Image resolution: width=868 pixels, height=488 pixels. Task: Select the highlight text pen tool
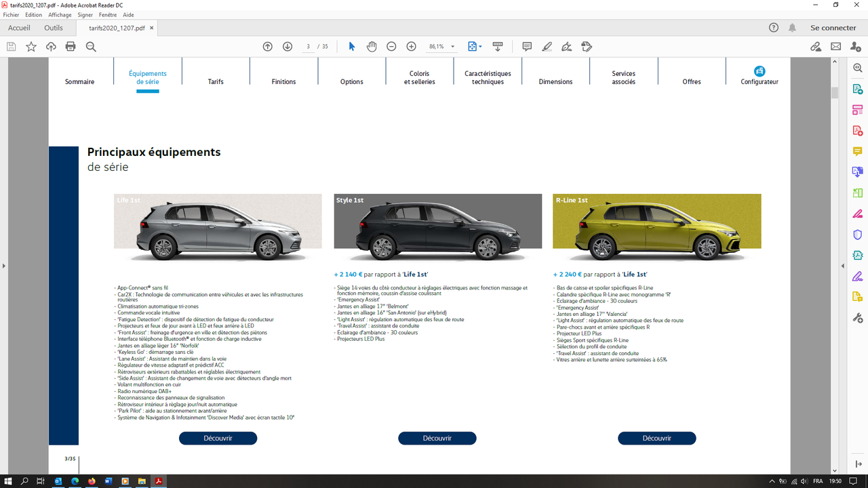547,47
